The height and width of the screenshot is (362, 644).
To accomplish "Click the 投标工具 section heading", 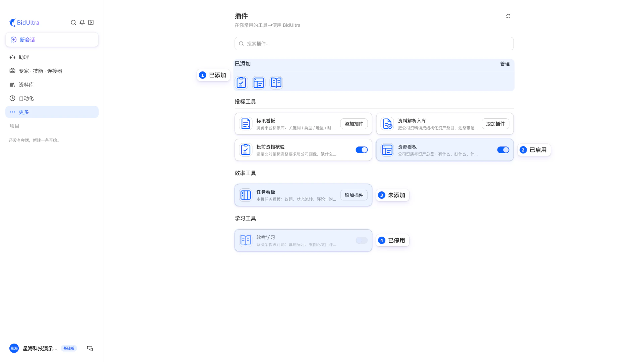I will [245, 102].
